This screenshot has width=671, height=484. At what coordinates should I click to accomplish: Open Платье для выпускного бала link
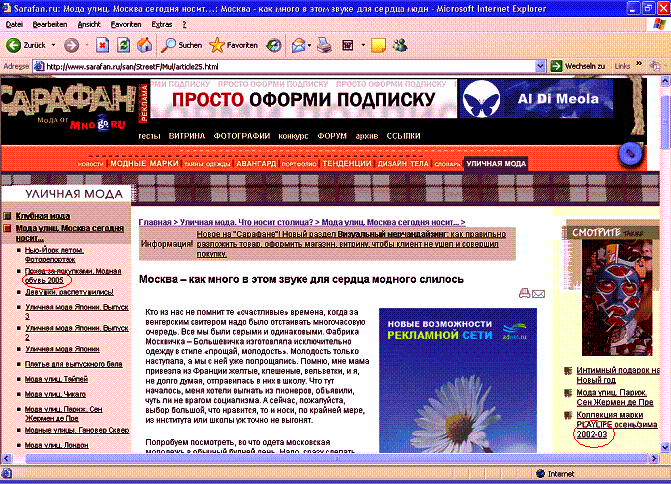click(73, 364)
